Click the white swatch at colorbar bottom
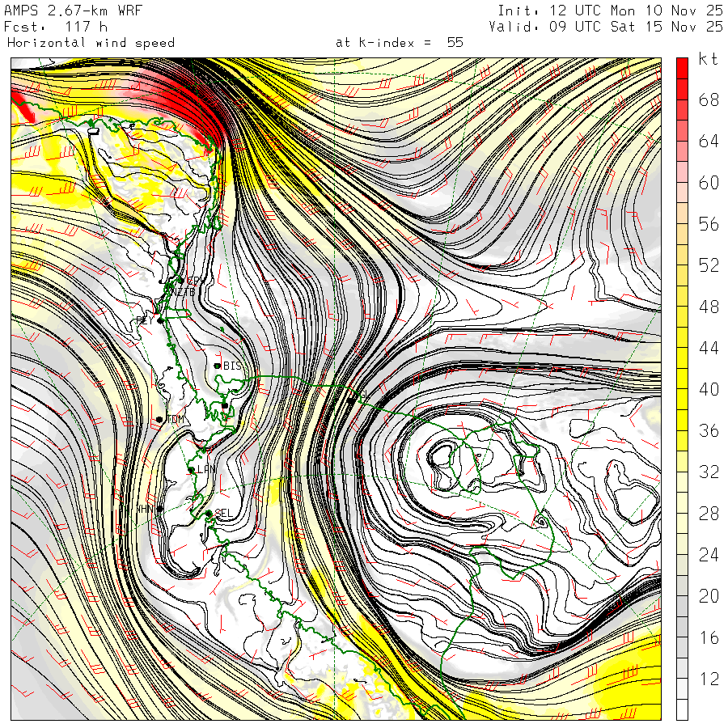Screen dimensions: 728x728 682,710
